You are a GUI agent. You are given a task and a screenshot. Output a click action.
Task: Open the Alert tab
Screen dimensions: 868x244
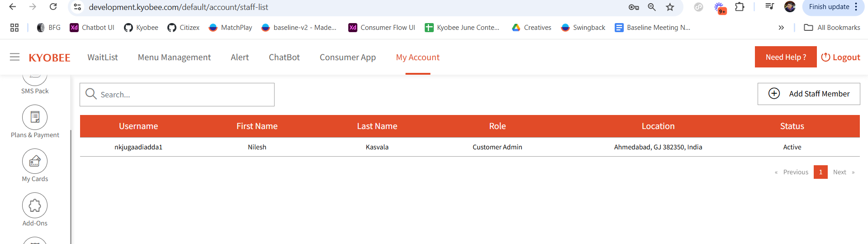click(240, 57)
